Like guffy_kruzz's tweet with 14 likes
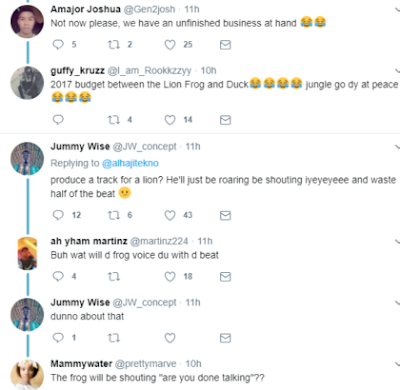 pos(170,120)
